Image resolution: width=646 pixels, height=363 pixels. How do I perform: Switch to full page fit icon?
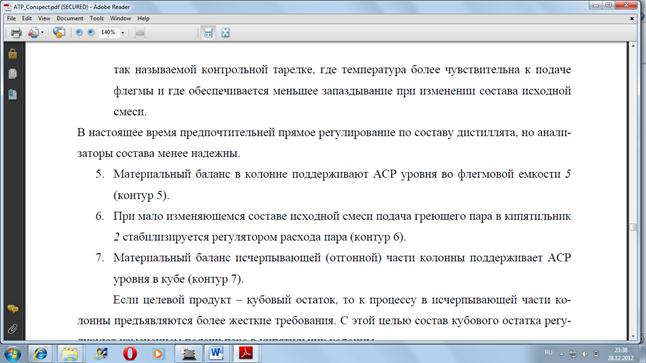click(x=225, y=33)
